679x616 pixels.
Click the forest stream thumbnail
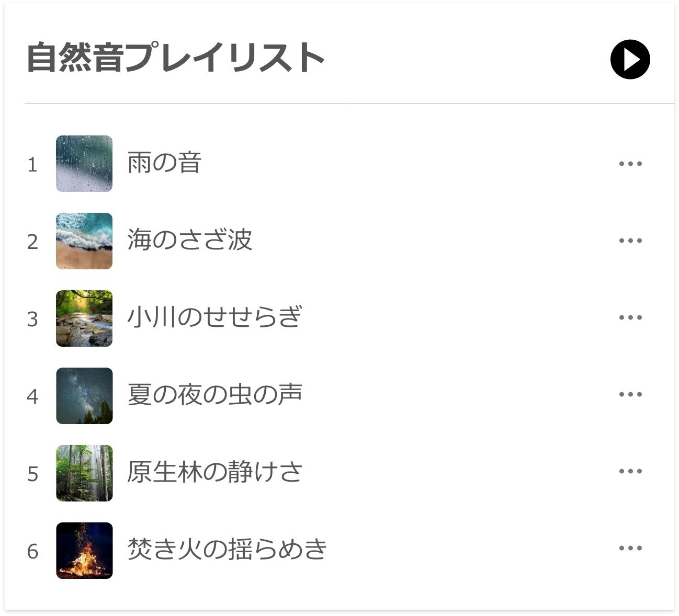click(84, 318)
